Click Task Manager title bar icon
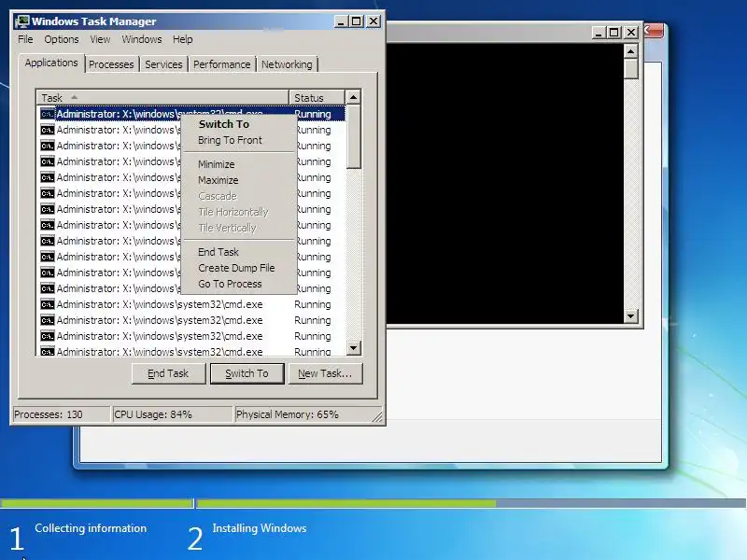This screenshot has height=560, width=747. click(21, 21)
